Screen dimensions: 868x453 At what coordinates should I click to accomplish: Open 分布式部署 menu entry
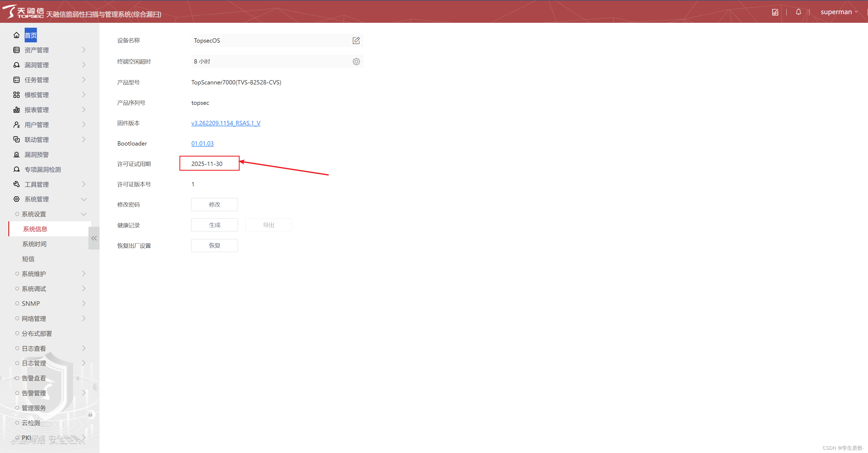coord(37,333)
